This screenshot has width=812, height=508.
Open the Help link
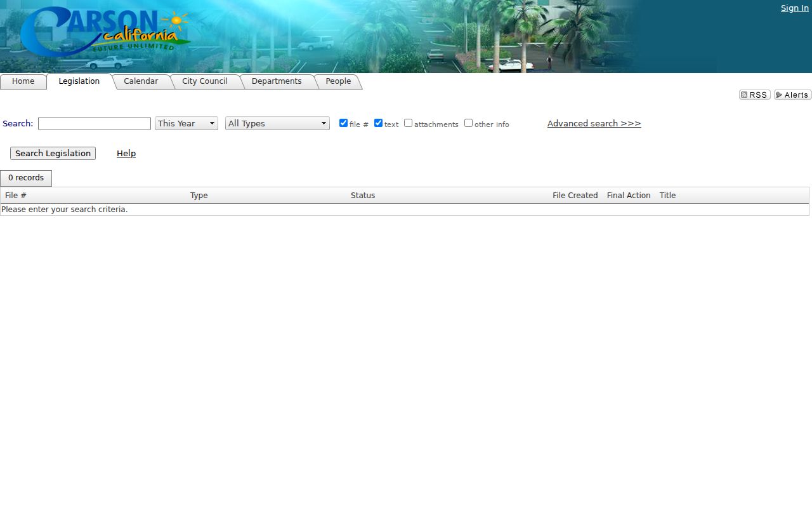click(126, 153)
